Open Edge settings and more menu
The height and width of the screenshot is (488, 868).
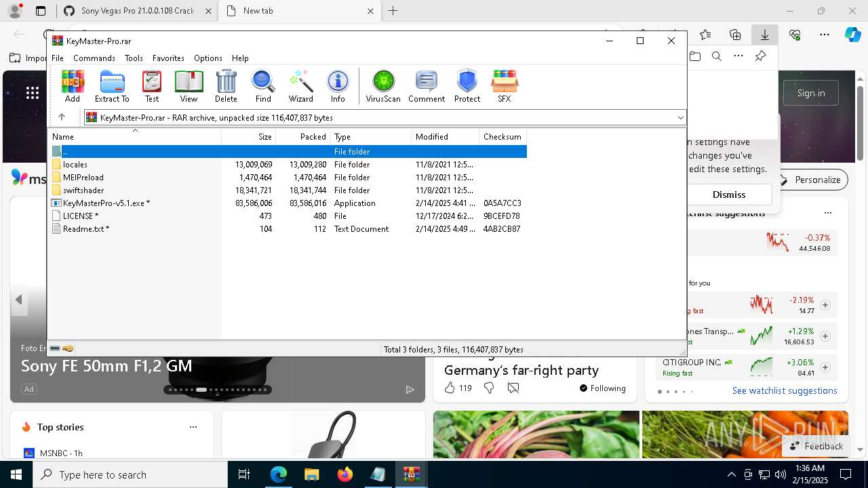click(x=825, y=35)
